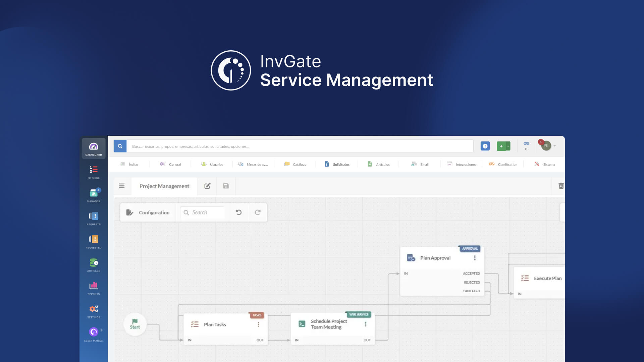
Task: Undo the last workflow change
Action: [238, 212]
